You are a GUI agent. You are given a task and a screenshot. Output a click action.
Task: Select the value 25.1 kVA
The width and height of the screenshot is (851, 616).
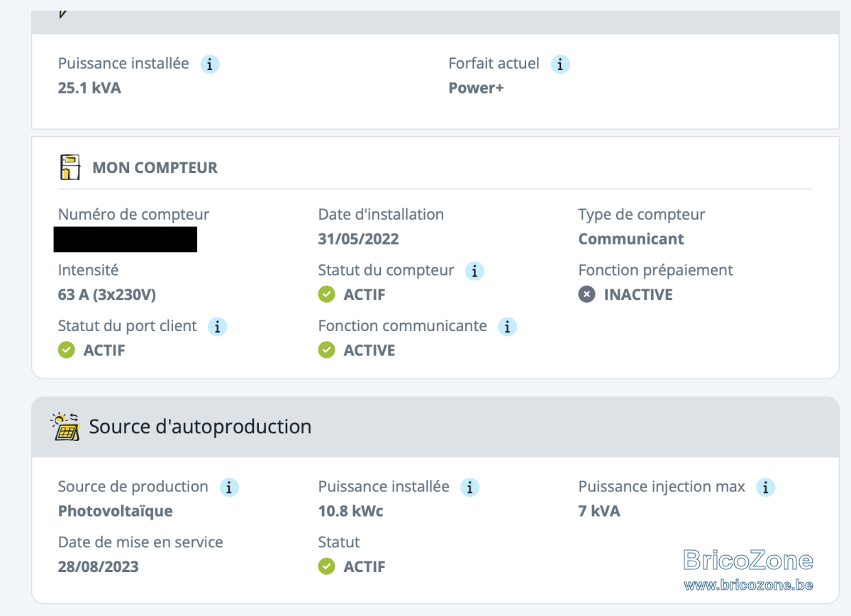[89, 89]
